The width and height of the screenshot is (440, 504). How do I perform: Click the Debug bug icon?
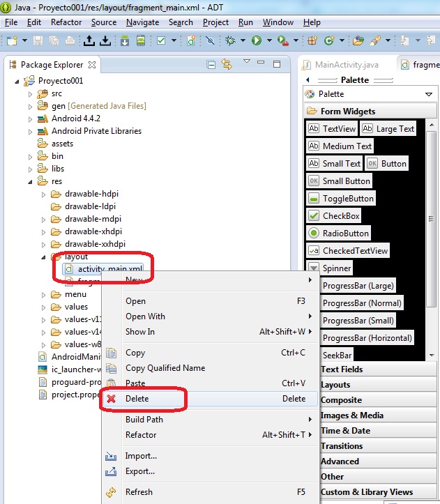tap(230, 40)
